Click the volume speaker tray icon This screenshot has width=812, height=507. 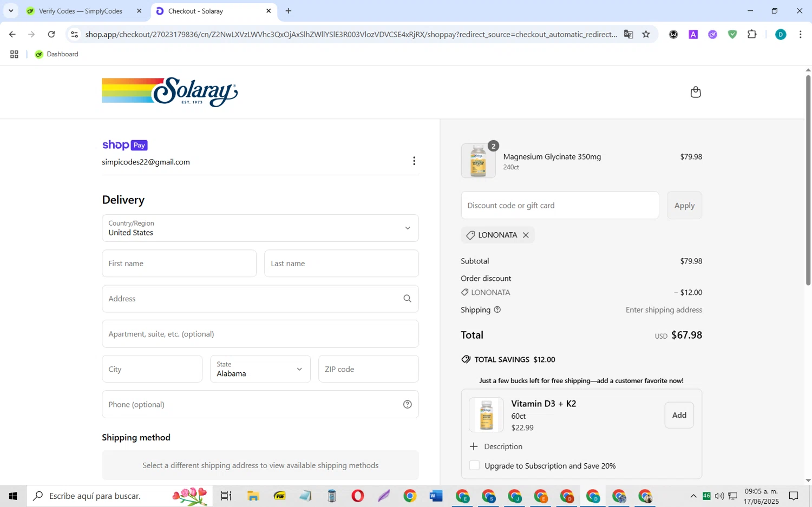(719, 496)
